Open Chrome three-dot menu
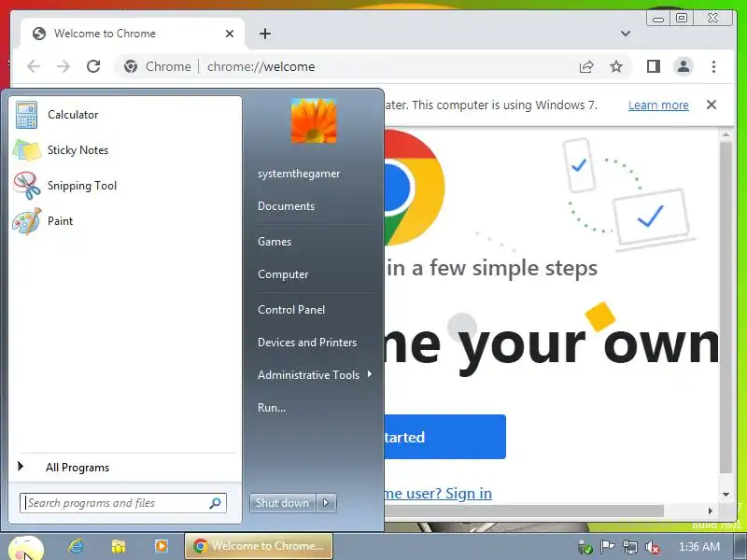Screen dimensions: 747x560 pyautogui.click(x=713, y=66)
